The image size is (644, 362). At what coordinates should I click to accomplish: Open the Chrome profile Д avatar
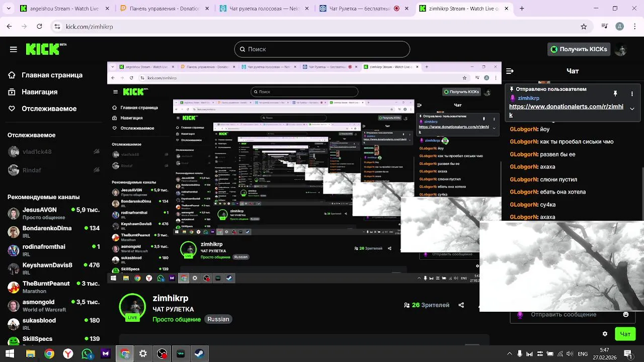click(x=620, y=27)
